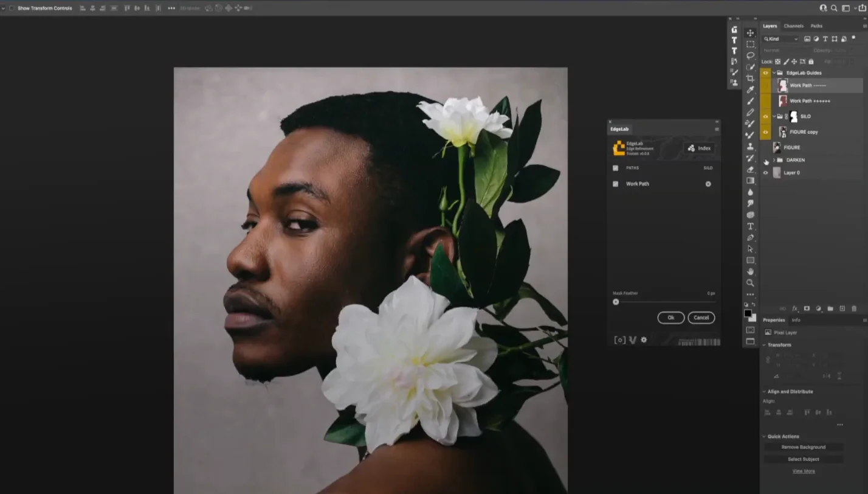Collapse the Quick Actions section
This screenshot has width=868, height=494.
click(765, 436)
